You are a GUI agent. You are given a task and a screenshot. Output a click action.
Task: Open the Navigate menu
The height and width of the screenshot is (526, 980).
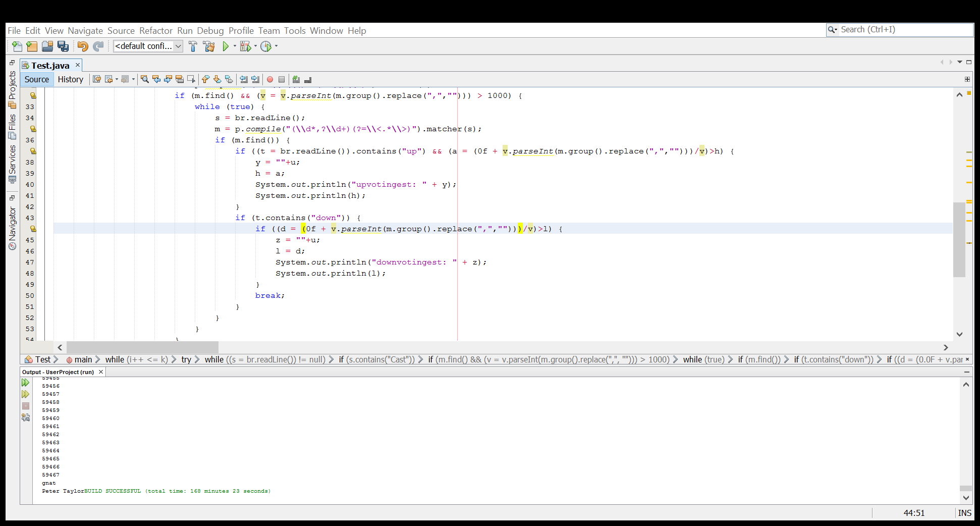coord(85,31)
